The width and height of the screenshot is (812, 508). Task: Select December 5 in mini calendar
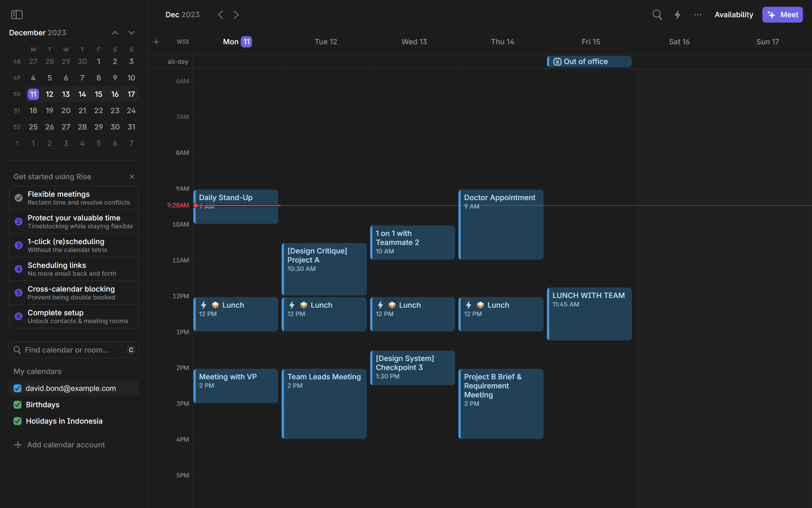point(49,78)
